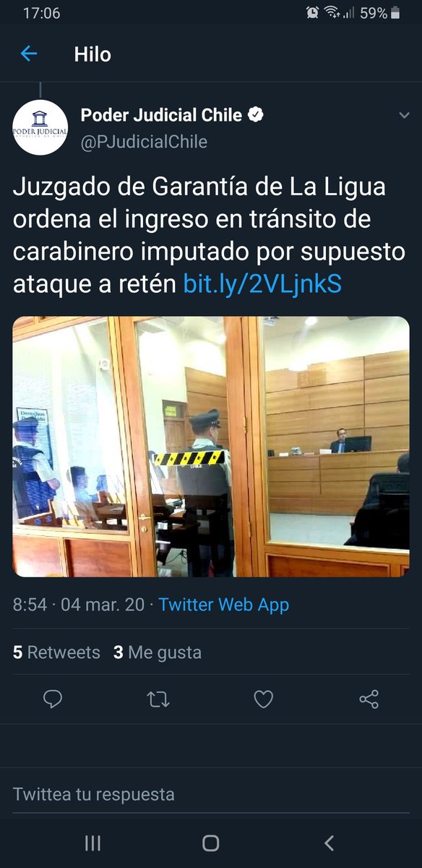The width and height of the screenshot is (422, 868).
Task: Open the Poder Judicial profile avatar
Action: click(x=40, y=127)
